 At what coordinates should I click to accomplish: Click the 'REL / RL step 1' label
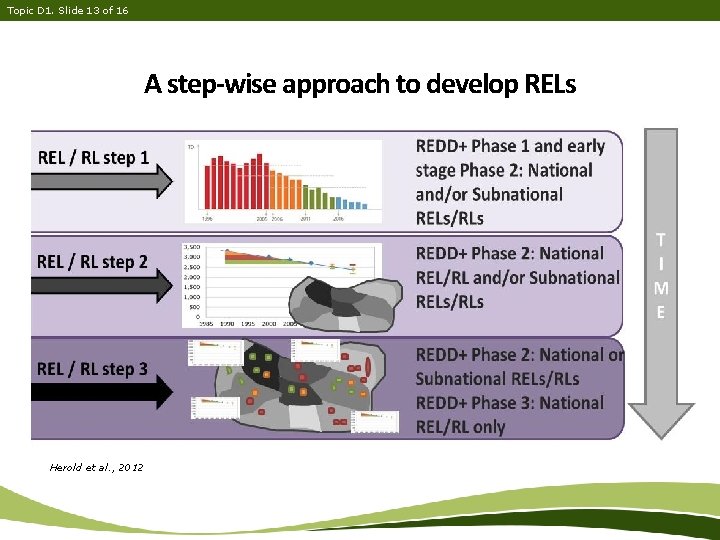[94, 158]
